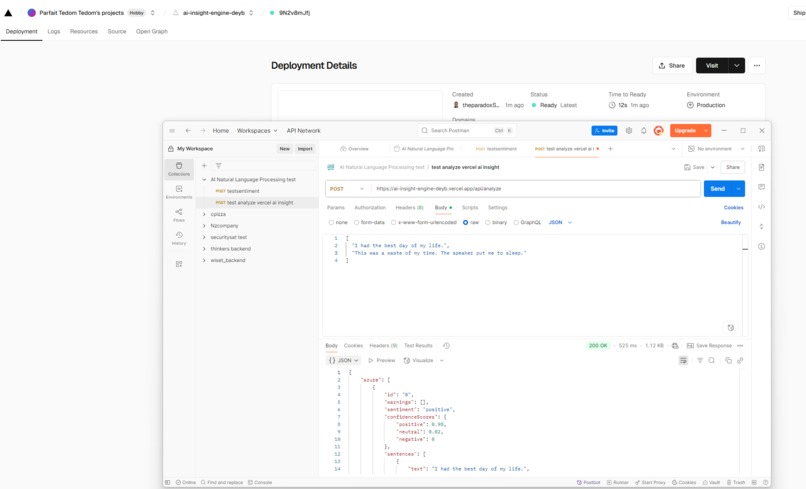The width and height of the screenshot is (806, 489).
Task: Open Runner in status bar
Action: click(x=618, y=482)
